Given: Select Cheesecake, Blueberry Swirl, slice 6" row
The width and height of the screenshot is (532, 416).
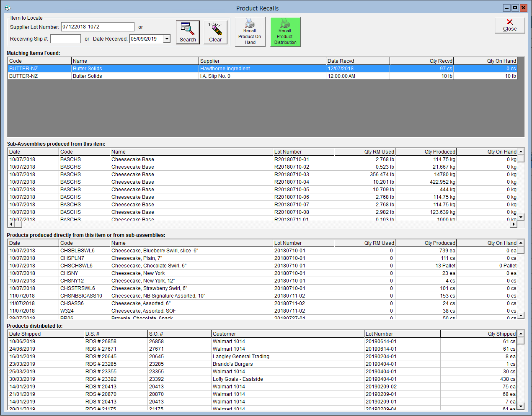Looking at the screenshot, I should 262,251.
